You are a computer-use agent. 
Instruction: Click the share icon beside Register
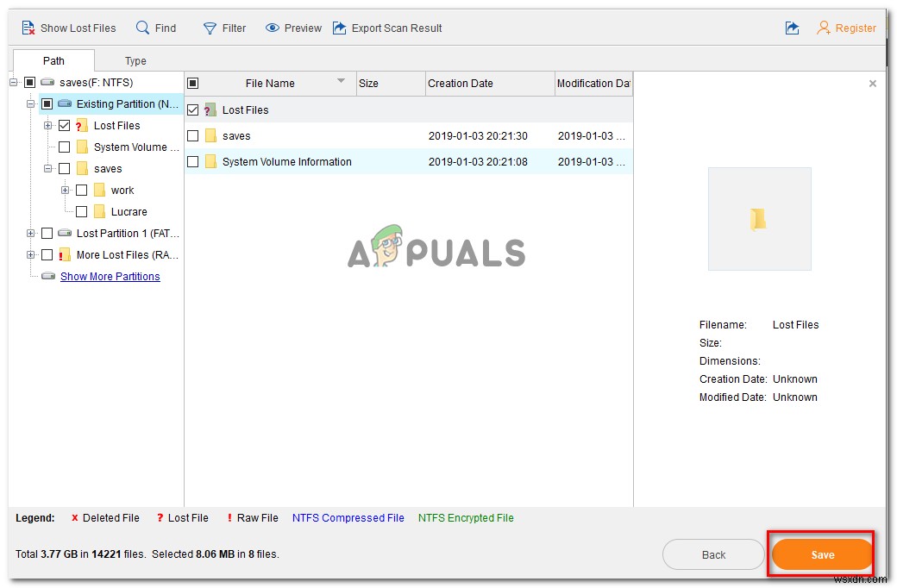coord(792,28)
